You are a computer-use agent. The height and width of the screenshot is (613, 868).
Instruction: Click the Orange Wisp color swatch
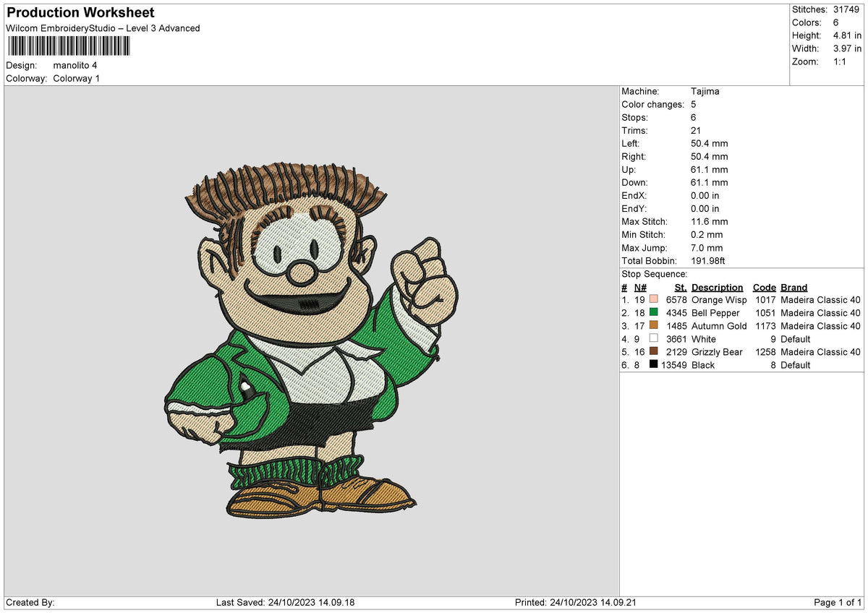[654, 299]
